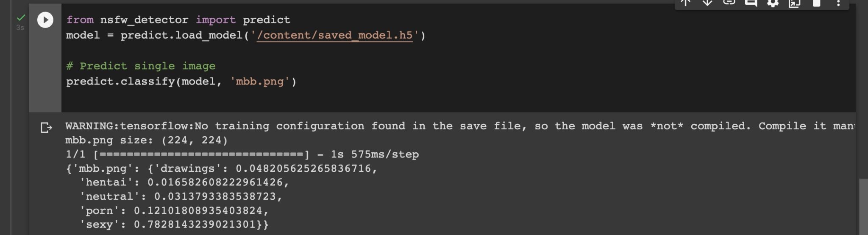Add a comment to the cell
The height and width of the screenshot is (235, 868).
pos(751,3)
